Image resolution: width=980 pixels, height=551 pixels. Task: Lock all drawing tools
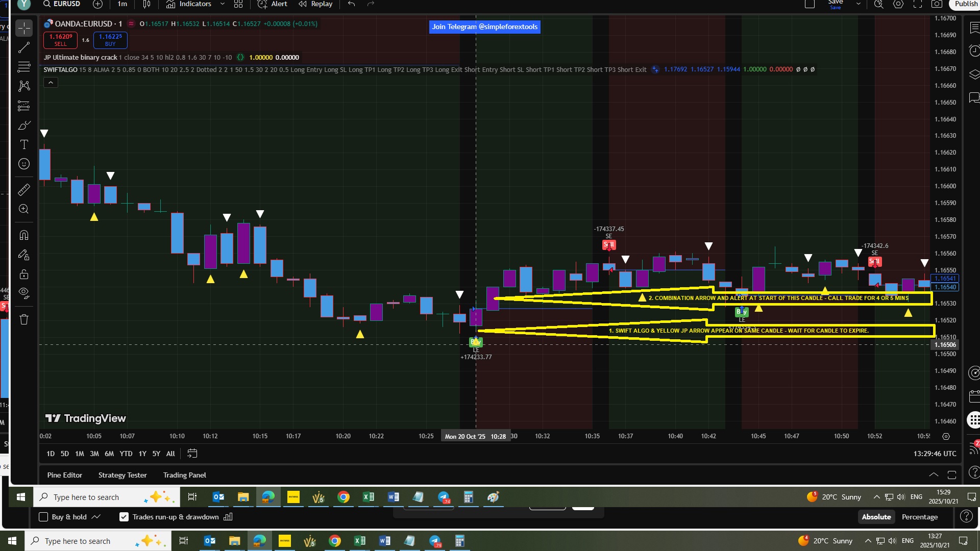point(24,274)
